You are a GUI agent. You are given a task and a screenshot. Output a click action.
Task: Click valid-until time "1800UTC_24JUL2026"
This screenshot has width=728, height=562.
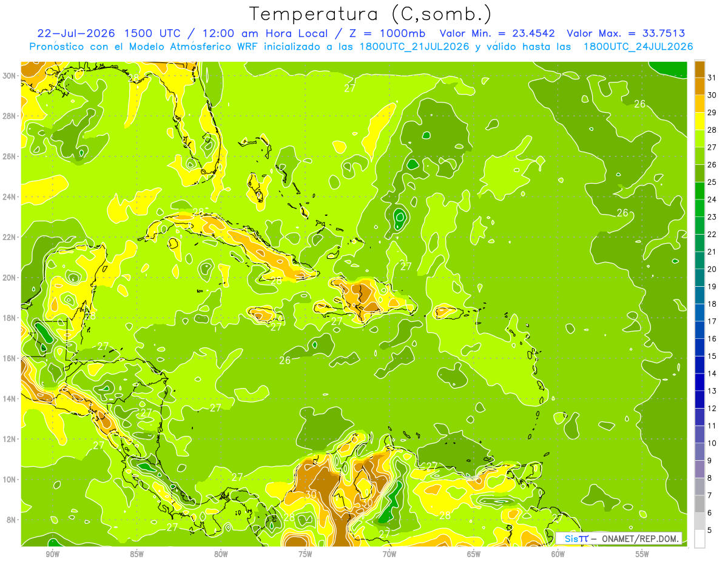(x=638, y=47)
